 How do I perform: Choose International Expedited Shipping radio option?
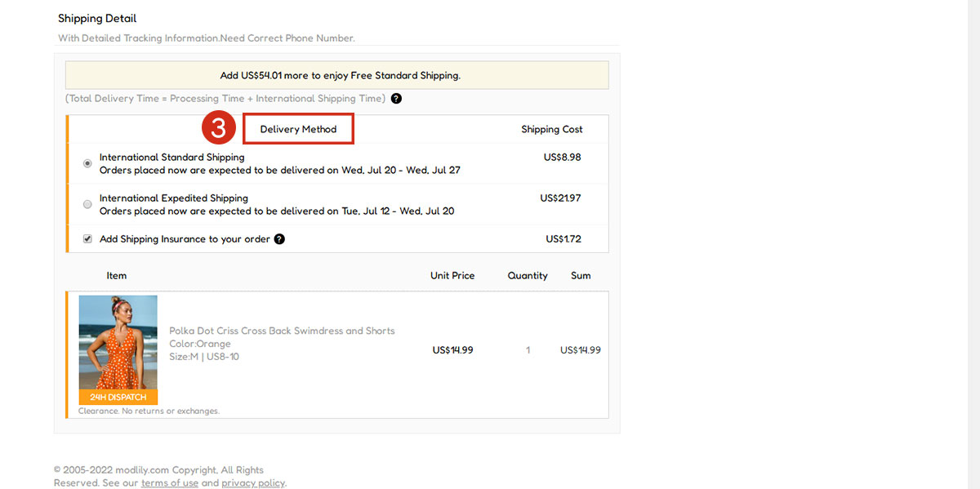pos(87,204)
